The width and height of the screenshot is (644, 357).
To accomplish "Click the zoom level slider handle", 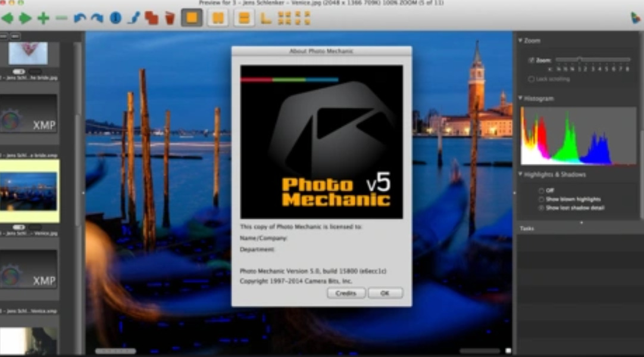I will coord(579,60).
